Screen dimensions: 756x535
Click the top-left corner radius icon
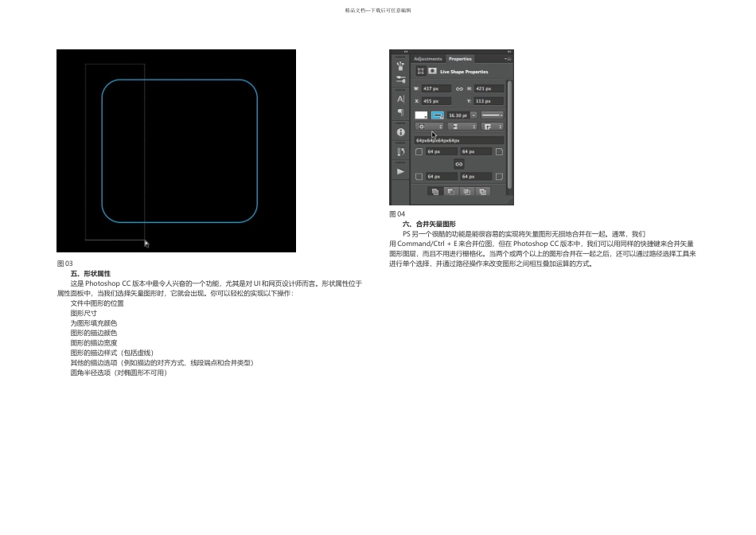[419, 151]
